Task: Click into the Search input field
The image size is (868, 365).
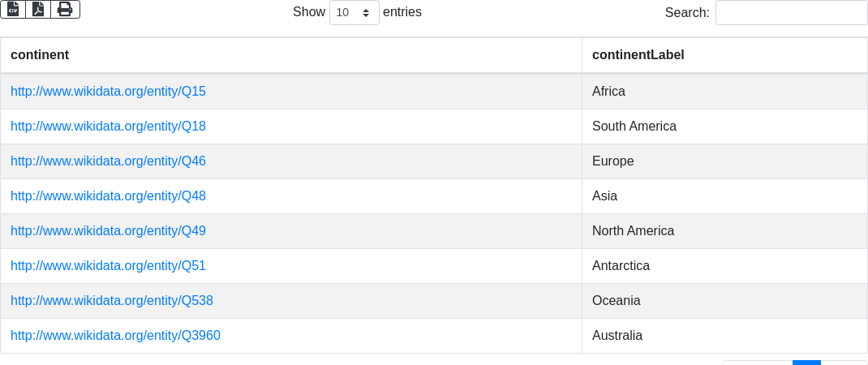Action: pyautogui.click(x=791, y=13)
